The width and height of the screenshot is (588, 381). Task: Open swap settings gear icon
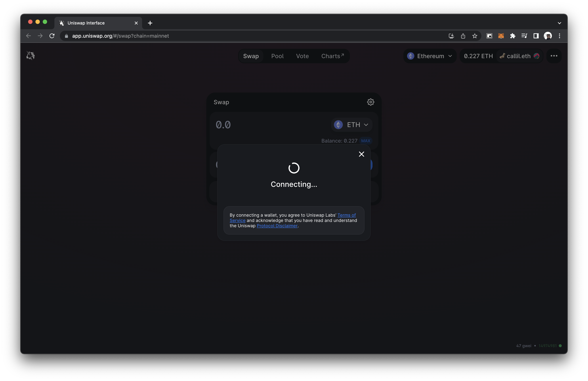click(x=370, y=102)
